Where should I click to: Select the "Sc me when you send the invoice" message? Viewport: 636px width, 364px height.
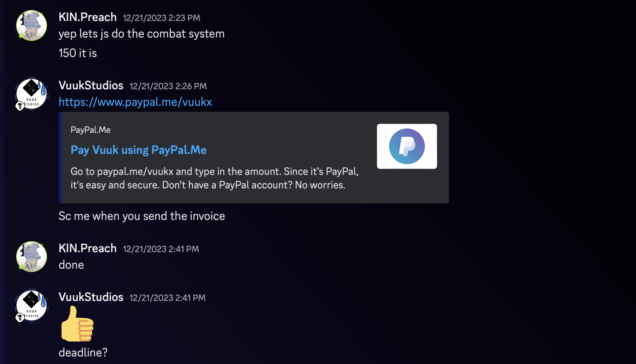click(142, 216)
